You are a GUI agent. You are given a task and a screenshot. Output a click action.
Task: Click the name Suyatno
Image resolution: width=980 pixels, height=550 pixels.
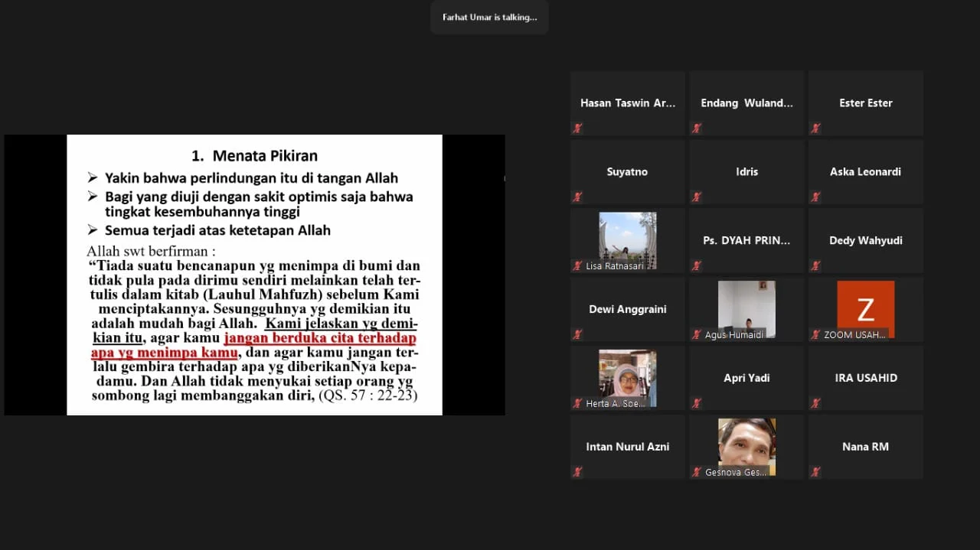[x=628, y=171]
